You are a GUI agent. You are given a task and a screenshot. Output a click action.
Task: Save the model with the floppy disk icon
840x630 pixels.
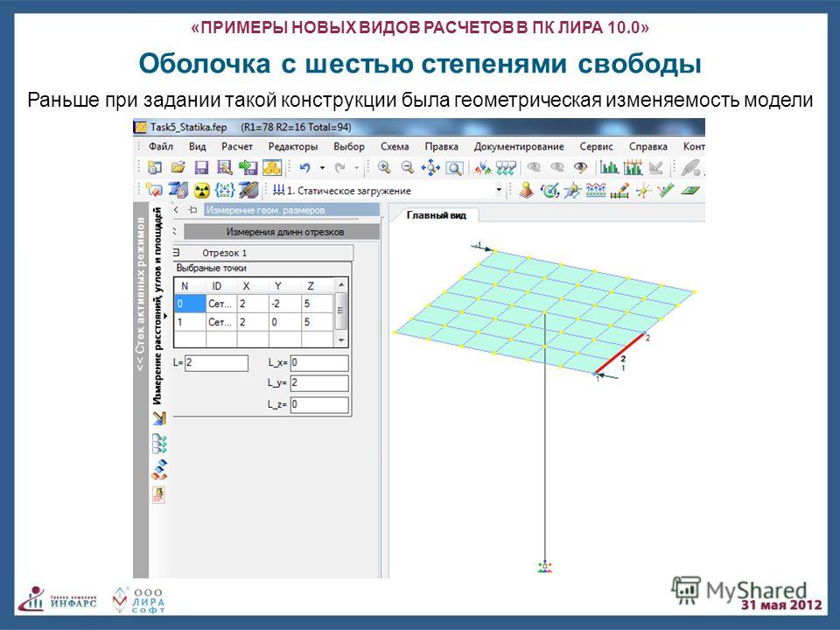pyautogui.click(x=201, y=168)
